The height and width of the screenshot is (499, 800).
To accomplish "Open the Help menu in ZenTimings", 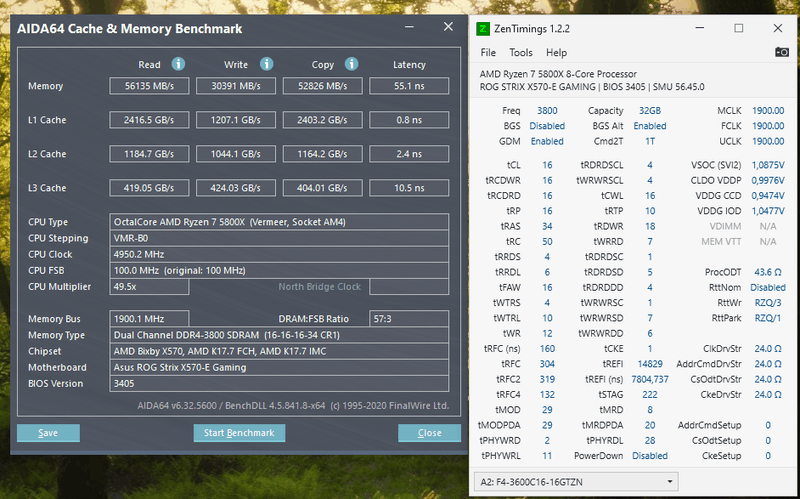I will tap(556, 53).
